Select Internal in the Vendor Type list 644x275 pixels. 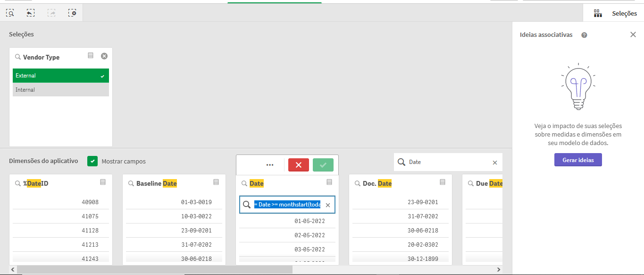[60, 89]
